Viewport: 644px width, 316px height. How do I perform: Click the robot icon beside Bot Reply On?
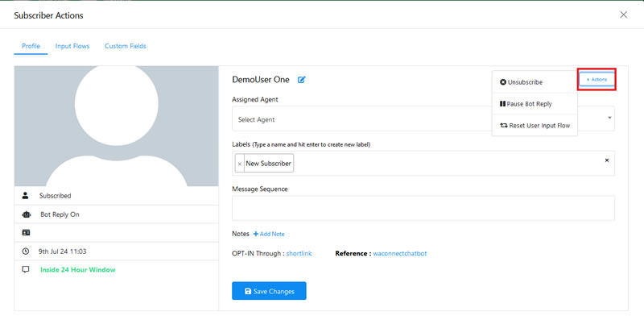tap(26, 214)
